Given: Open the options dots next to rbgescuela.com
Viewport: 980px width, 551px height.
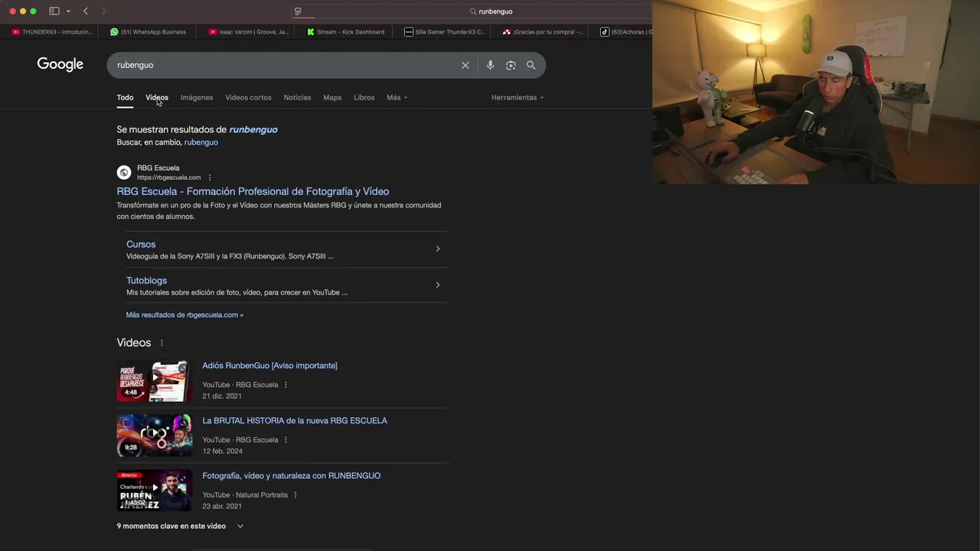Looking at the screenshot, I should pyautogui.click(x=210, y=178).
